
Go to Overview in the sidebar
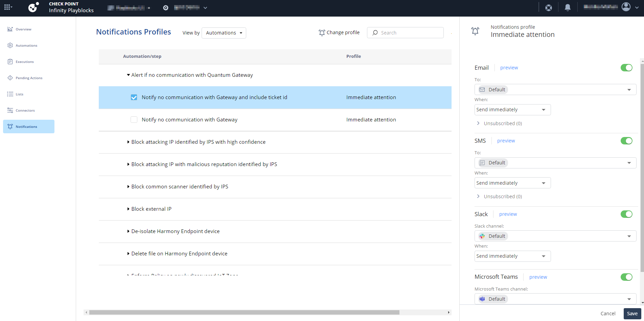point(23,29)
